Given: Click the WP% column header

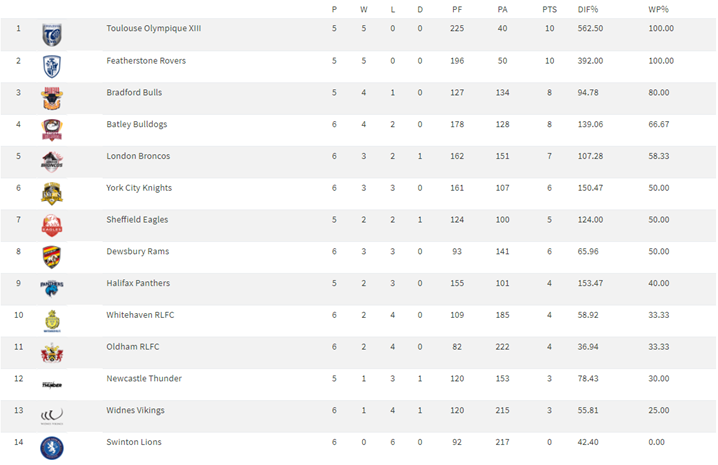Looking at the screenshot, I should point(659,8).
